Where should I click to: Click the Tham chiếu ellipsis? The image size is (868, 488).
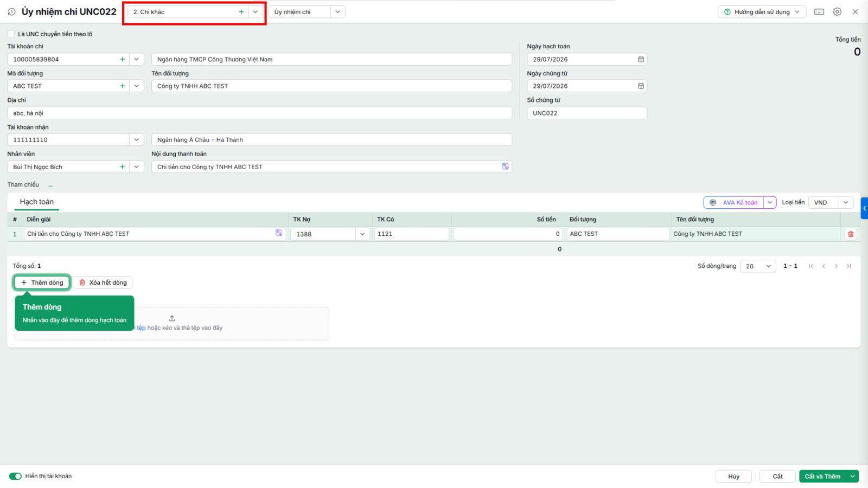coord(50,185)
